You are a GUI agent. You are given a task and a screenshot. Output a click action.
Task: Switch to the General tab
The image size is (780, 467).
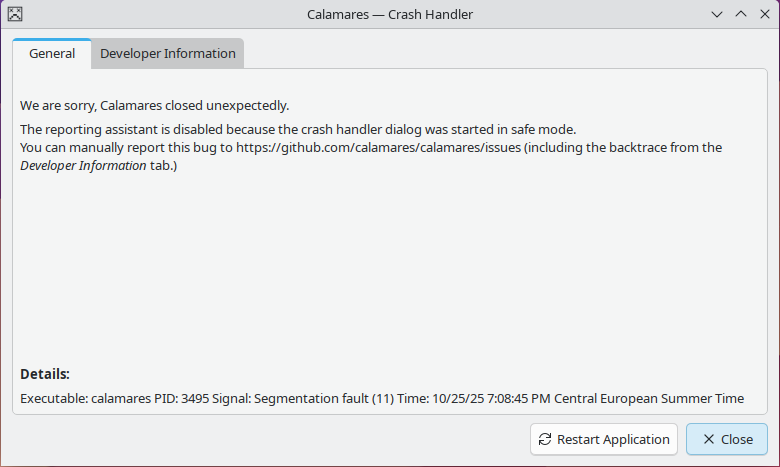coord(52,54)
